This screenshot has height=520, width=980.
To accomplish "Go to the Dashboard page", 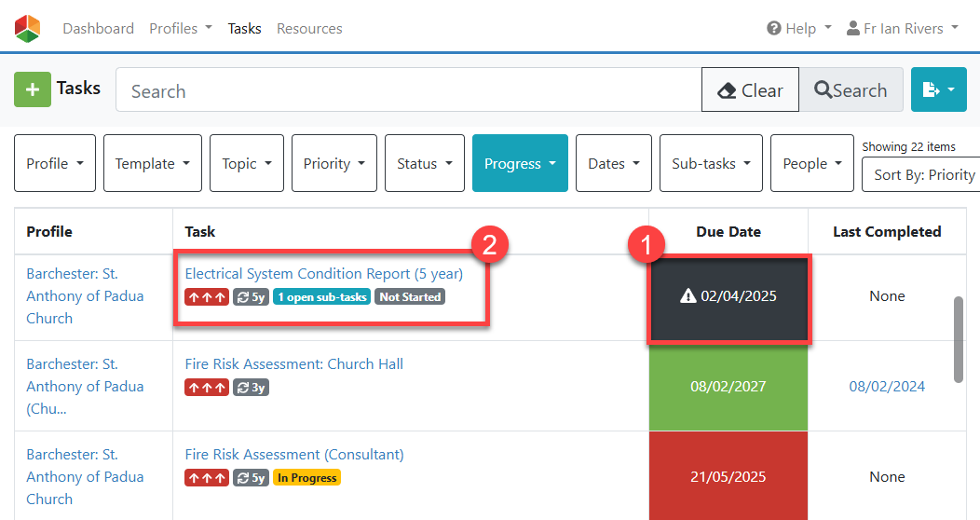I will [98, 29].
